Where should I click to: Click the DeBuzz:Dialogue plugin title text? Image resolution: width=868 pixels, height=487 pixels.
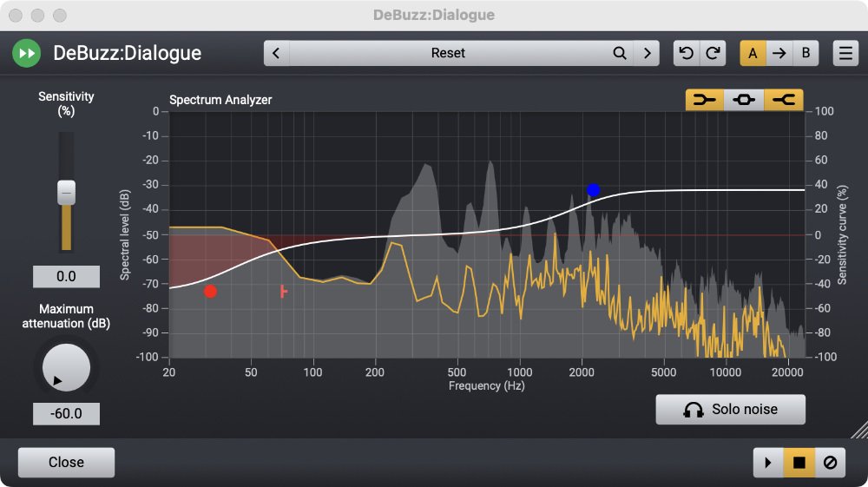(x=128, y=53)
